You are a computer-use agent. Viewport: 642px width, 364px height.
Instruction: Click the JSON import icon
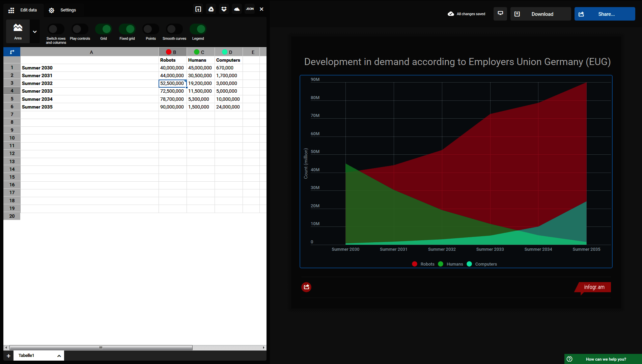(x=250, y=9)
